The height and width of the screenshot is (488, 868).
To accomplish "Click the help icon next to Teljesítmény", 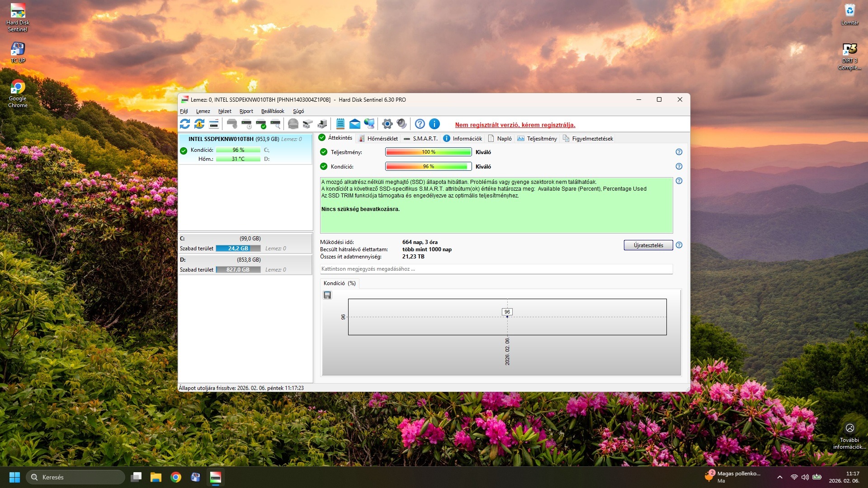I will [679, 152].
